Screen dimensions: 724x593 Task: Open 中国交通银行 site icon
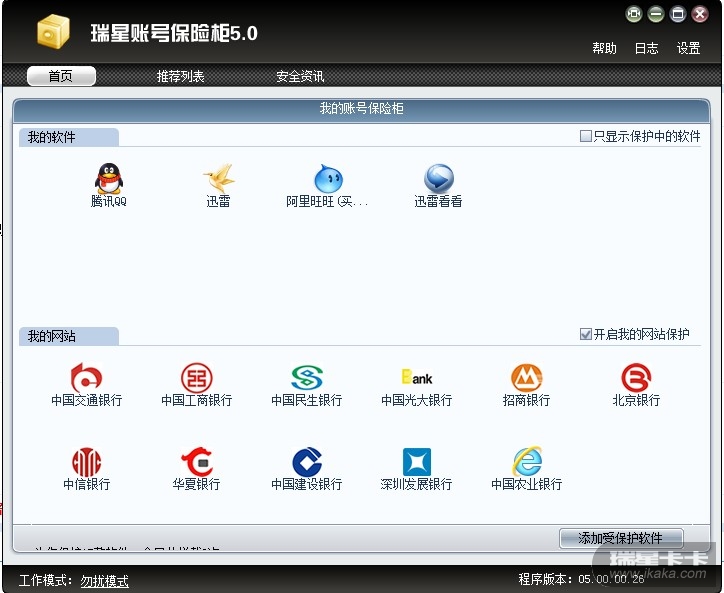(x=86, y=377)
